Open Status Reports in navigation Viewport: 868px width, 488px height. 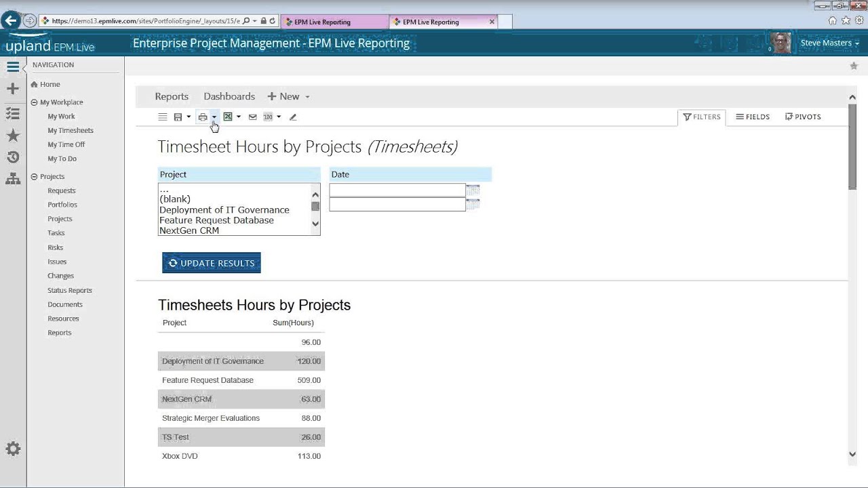click(x=70, y=291)
